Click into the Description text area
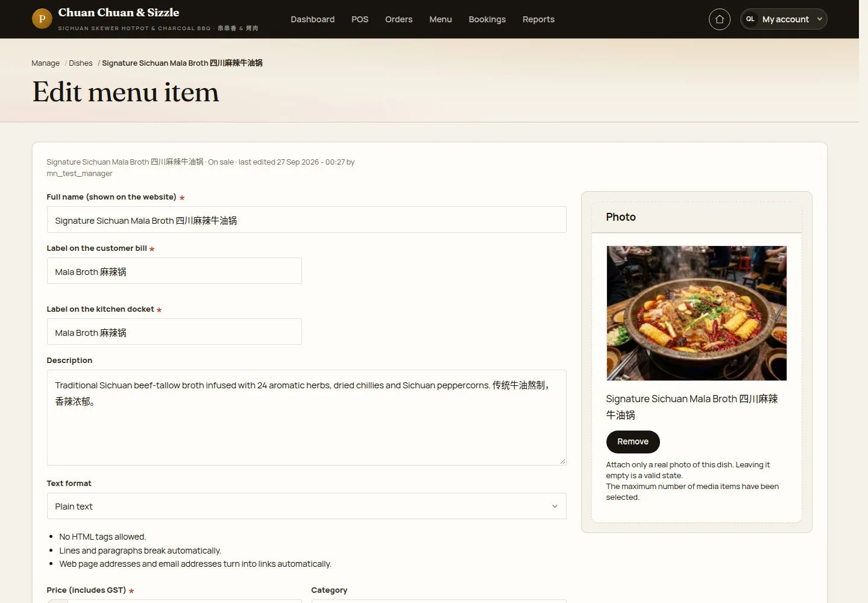 click(306, 417)
